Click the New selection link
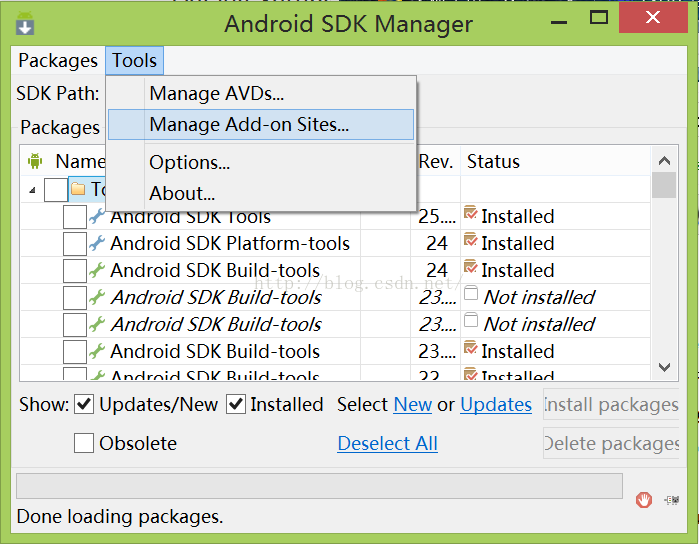This screenshot has width=699, height=544. [x=412, y=405]
